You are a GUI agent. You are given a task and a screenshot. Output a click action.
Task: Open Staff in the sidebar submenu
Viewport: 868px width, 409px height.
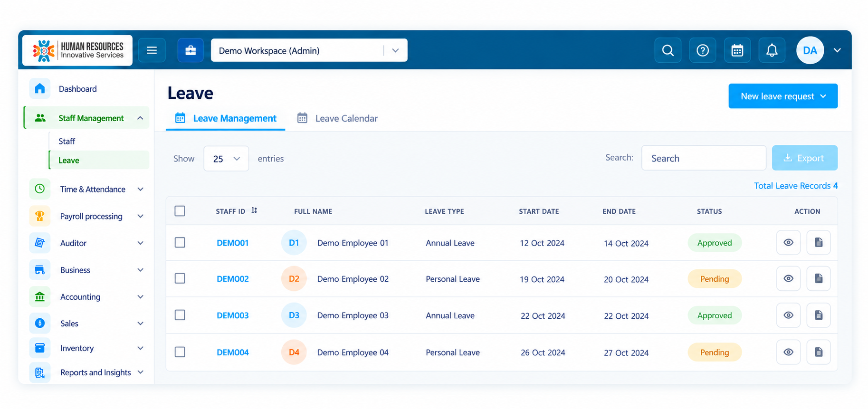tap(67, 141)
